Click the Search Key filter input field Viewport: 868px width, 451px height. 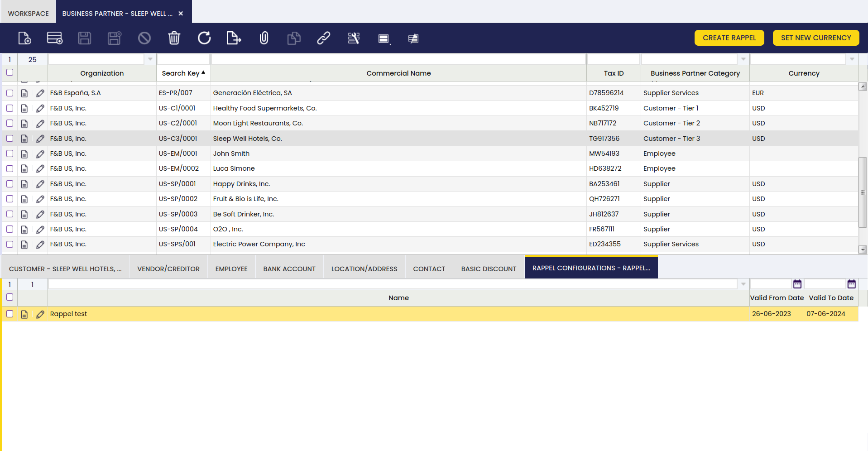(x=183, y=59)
